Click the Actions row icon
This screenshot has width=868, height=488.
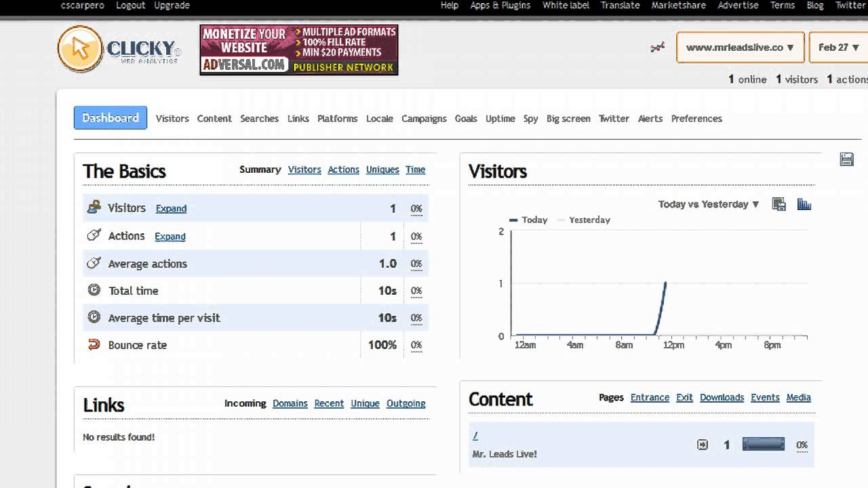point(94,235)
